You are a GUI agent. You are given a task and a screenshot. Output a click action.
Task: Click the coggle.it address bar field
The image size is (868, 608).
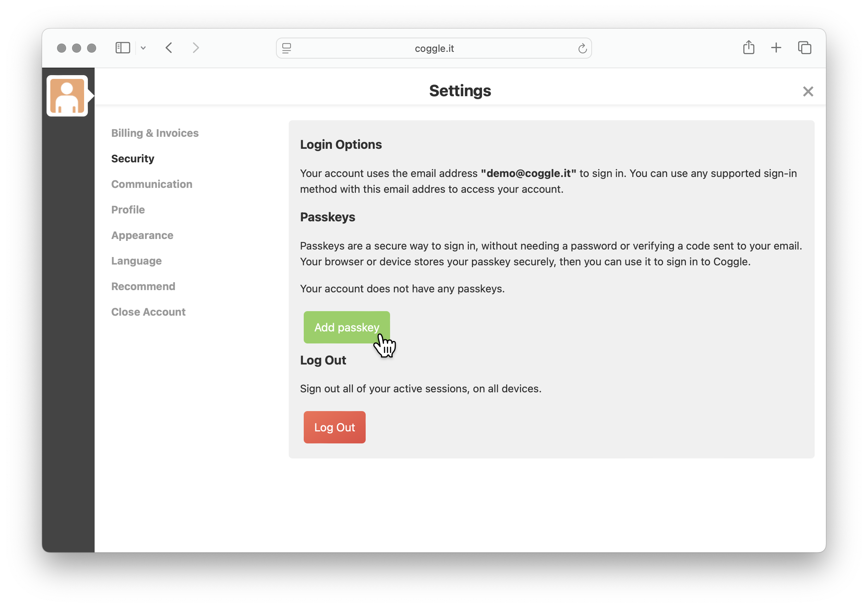click(x=434, y=48)
